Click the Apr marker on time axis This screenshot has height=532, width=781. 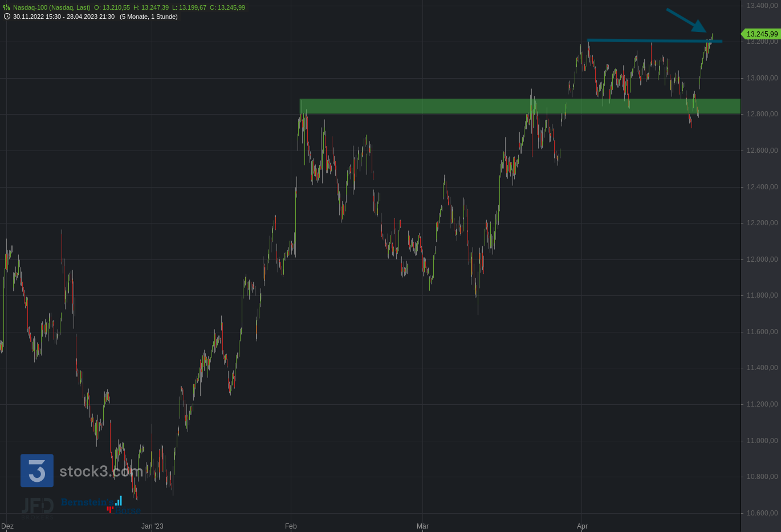(582, 526)
